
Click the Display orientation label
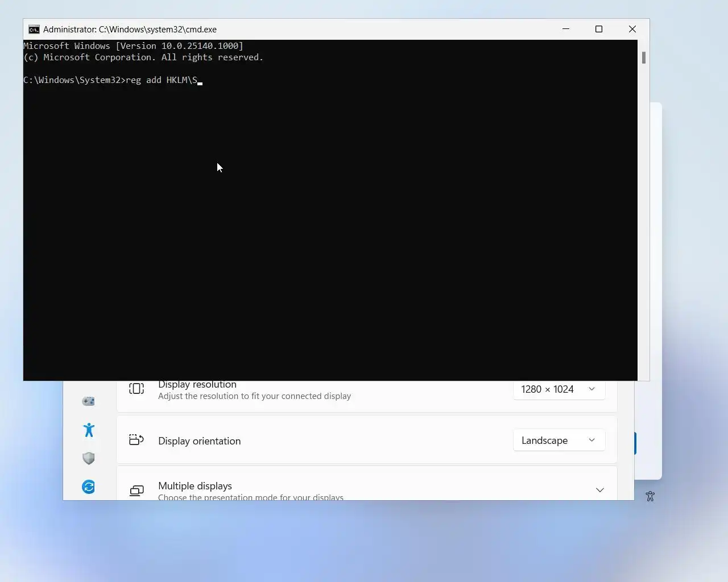(199, 441)
